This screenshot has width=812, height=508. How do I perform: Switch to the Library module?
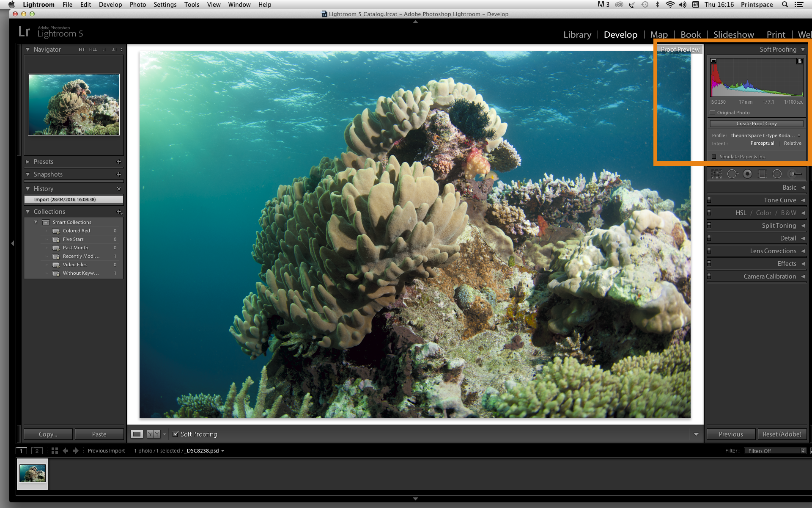point(577,35)
